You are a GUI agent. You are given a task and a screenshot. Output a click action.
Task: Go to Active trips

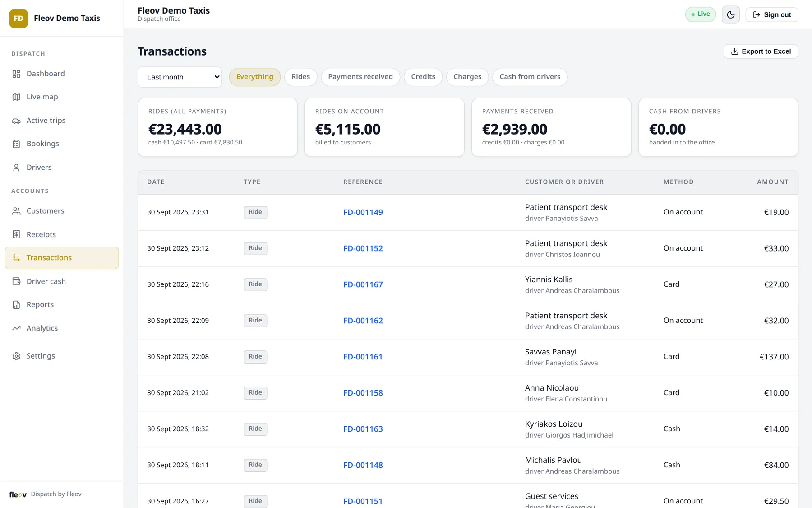pyautogui.click(x=62, y=121)
